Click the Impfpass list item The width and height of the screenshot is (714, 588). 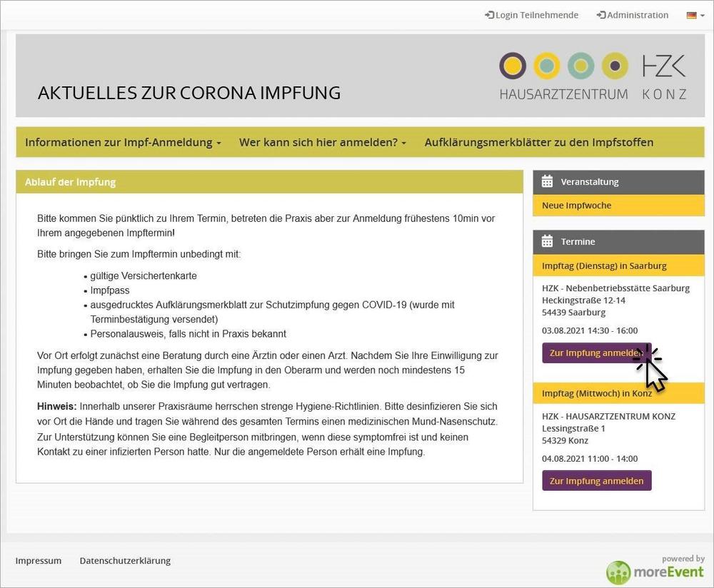point(110,290)
